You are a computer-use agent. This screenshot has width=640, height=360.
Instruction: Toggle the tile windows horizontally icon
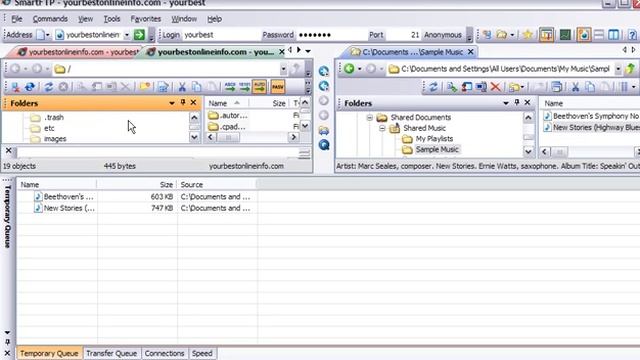pos(599,35)
